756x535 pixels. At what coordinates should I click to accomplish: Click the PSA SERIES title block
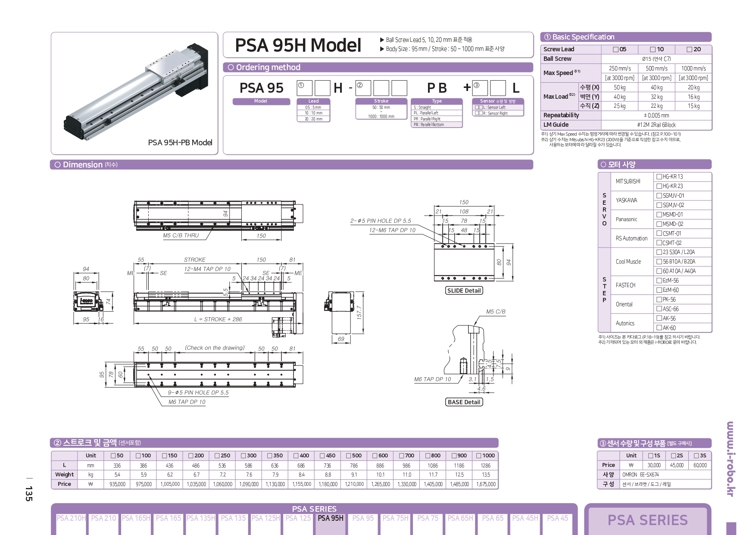point(648,520)
